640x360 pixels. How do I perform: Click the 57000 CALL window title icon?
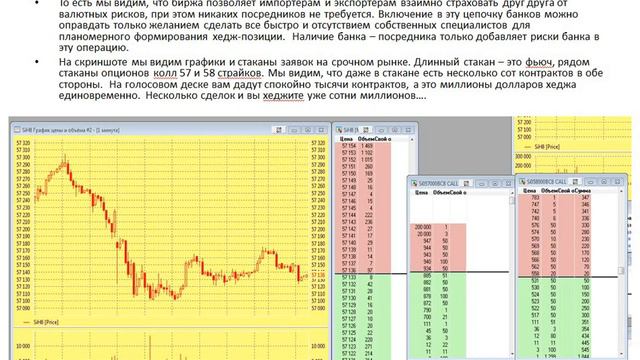(414, 184)
